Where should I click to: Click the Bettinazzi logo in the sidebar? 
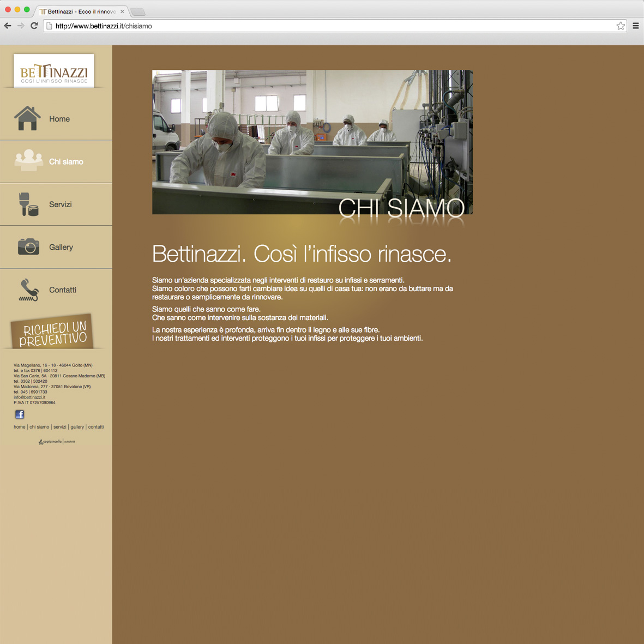point(54,71)
